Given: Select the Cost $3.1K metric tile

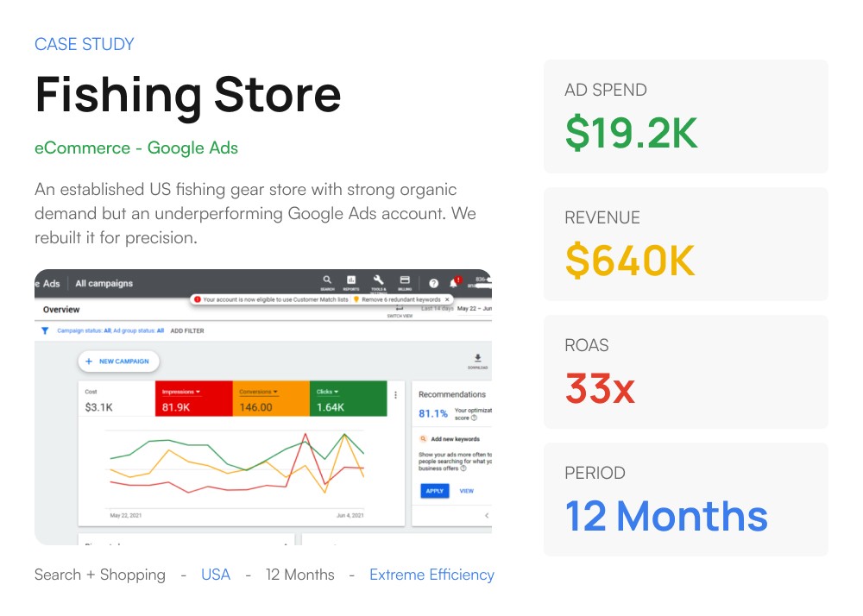Looking at the screenshot, I should tap(117, 399).
